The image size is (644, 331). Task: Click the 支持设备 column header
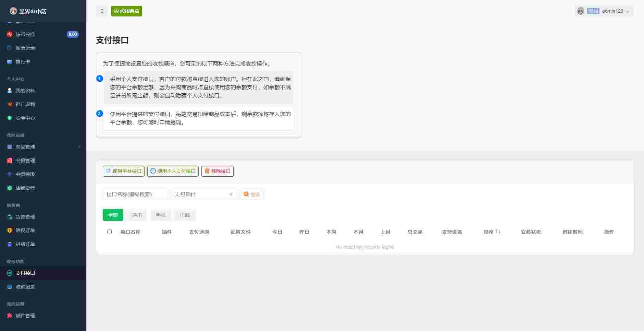tap(452, 232)
